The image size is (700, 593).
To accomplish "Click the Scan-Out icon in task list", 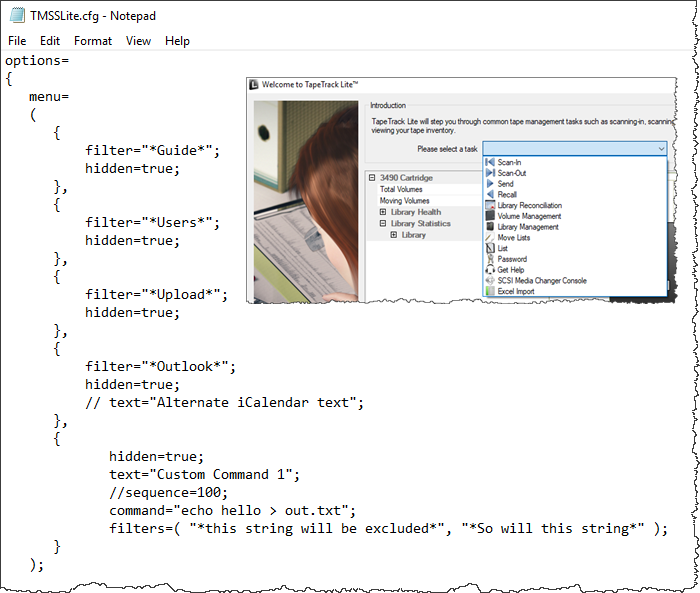I will click(490, 173).
